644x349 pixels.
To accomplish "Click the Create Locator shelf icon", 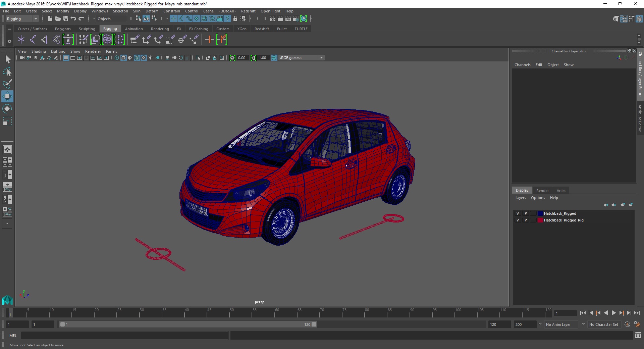I will 21,40.
